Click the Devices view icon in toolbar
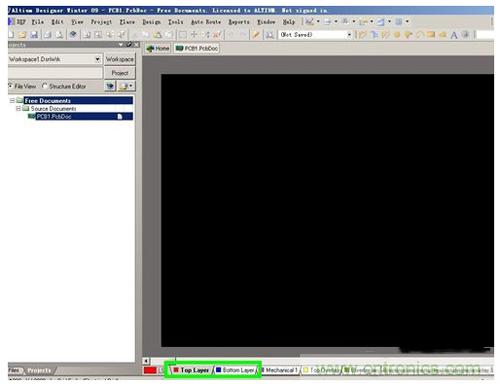 pyautogui.click(x=73, y=35)
